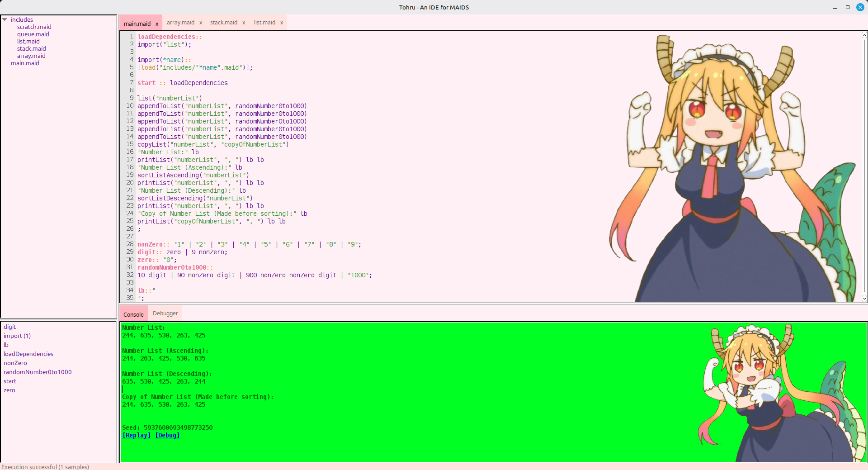Jump to nonZero rule in outline

[x=15, y=363]
